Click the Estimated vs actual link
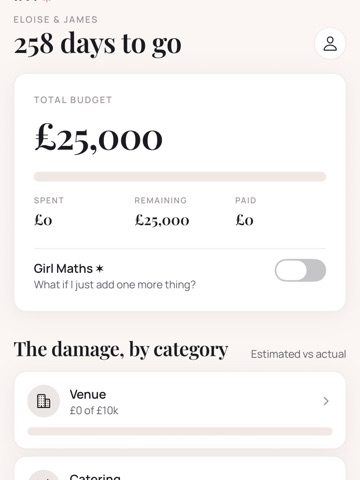This screenshot has height=480, width=360. tap(298, 354)
